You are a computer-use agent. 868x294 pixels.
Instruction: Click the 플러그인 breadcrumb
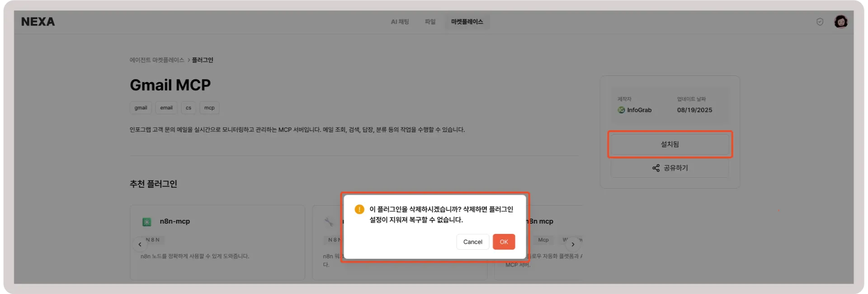coord(203,60)
